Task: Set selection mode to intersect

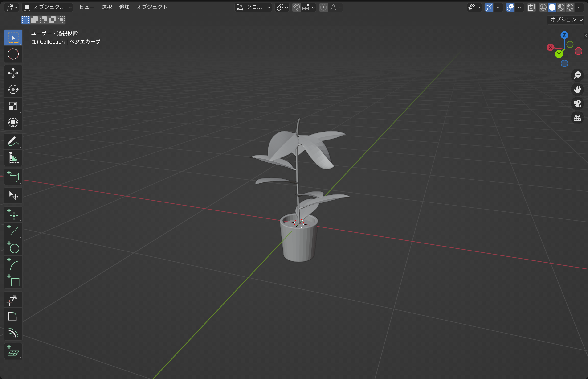Action: [x=61, y=20]
